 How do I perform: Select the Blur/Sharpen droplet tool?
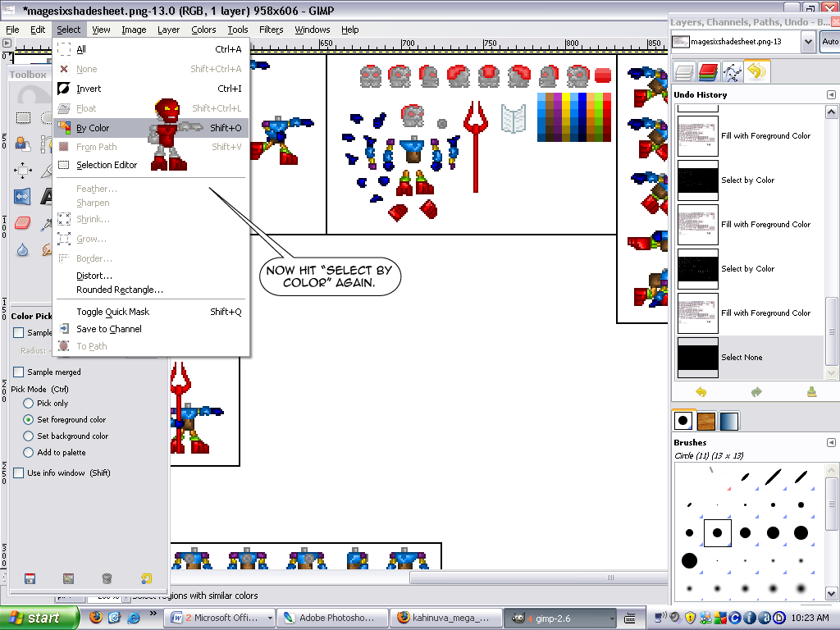coord(22,249)
